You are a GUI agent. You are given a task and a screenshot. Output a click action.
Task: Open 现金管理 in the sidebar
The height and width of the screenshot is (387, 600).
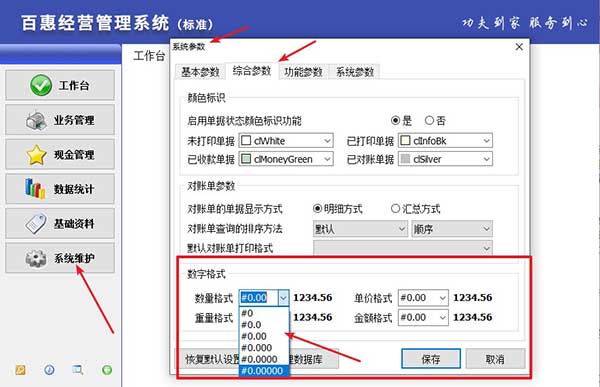(x=60, y=154)
